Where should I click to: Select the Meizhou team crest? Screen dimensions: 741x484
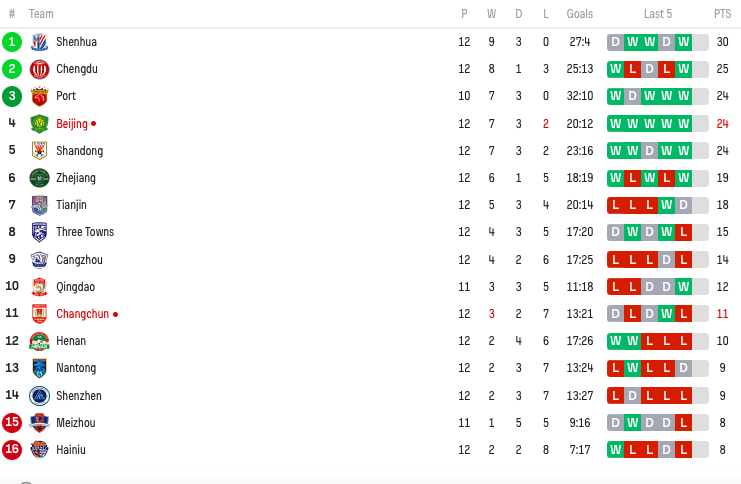tap(39, 423)
